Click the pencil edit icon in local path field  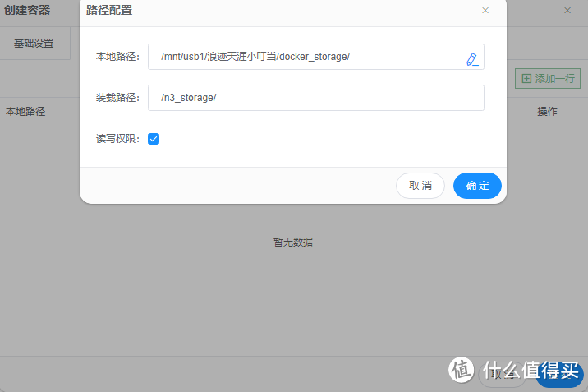pyautogui.click(x=471, y=58)
